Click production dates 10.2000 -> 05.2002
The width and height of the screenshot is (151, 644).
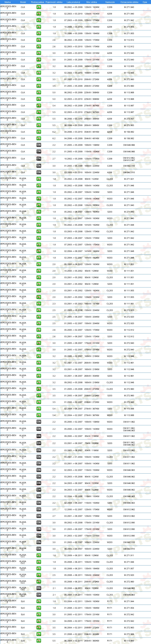pos(73,271)
